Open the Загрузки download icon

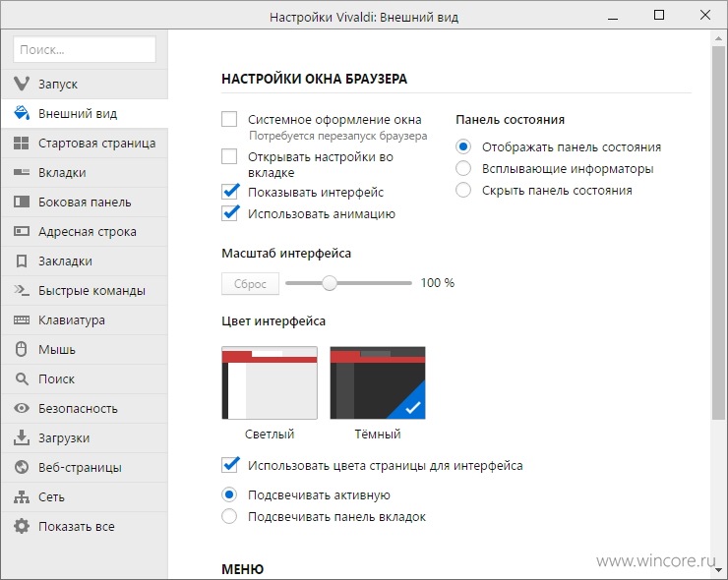[22, 437]
